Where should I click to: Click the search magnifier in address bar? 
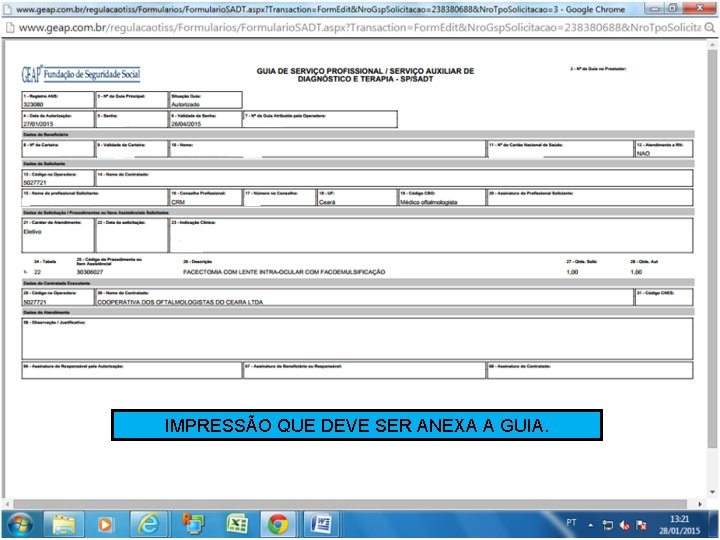tap(710, 28)
